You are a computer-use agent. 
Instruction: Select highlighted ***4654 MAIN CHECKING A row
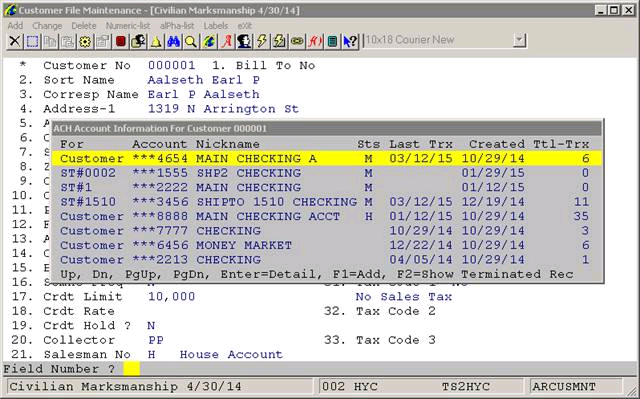point(327,158)
